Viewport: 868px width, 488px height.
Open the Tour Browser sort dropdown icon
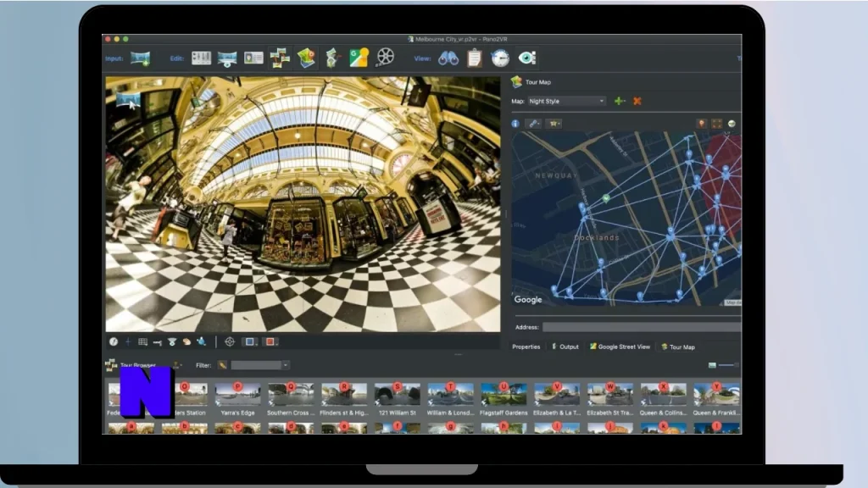(x=177, y=365)
